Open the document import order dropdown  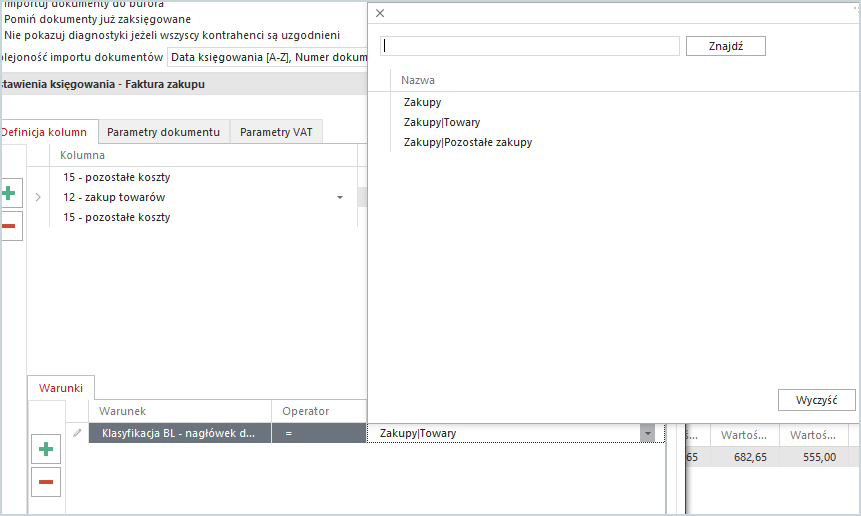click(x=267, y=57)
